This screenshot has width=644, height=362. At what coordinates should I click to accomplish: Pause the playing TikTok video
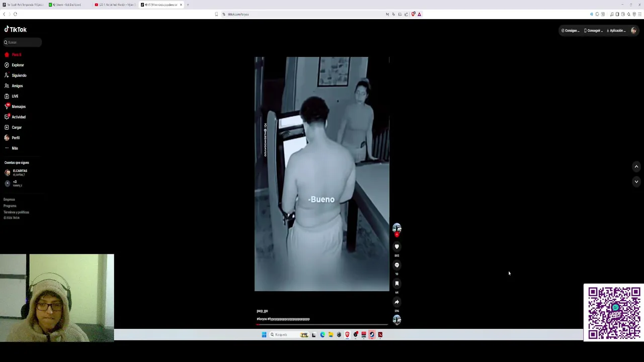coord(321,173)
